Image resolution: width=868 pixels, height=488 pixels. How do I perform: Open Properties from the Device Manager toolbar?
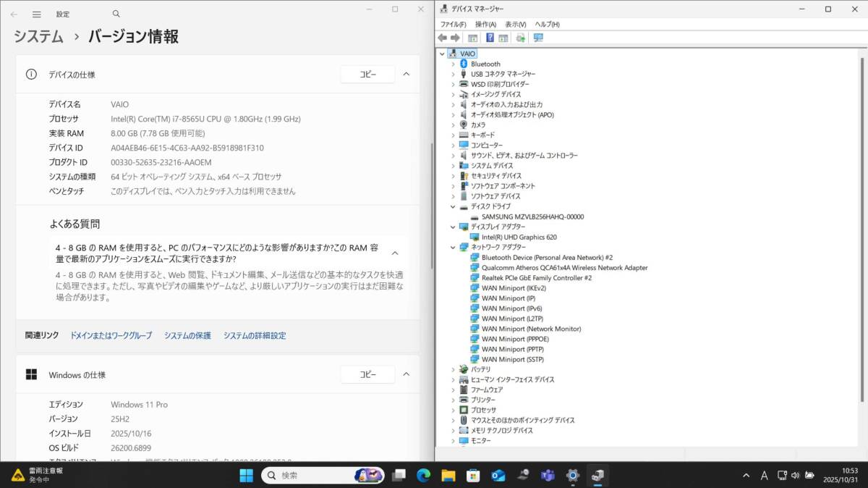pos(472,38)
